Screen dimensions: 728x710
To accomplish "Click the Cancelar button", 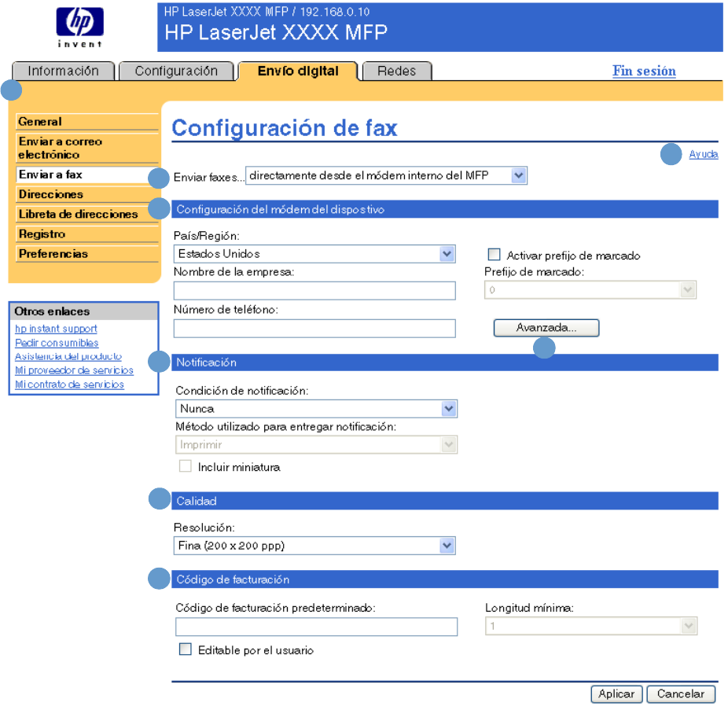I will [x=681, y=694].
